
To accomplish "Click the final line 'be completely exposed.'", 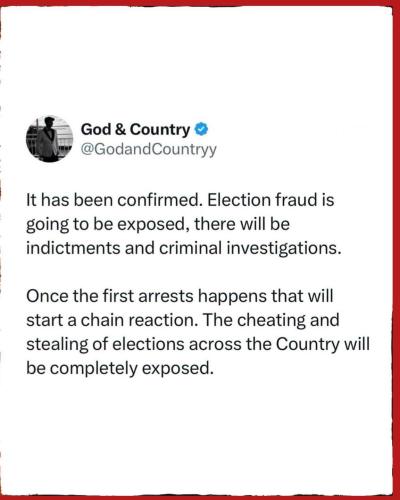I will 120,368.
